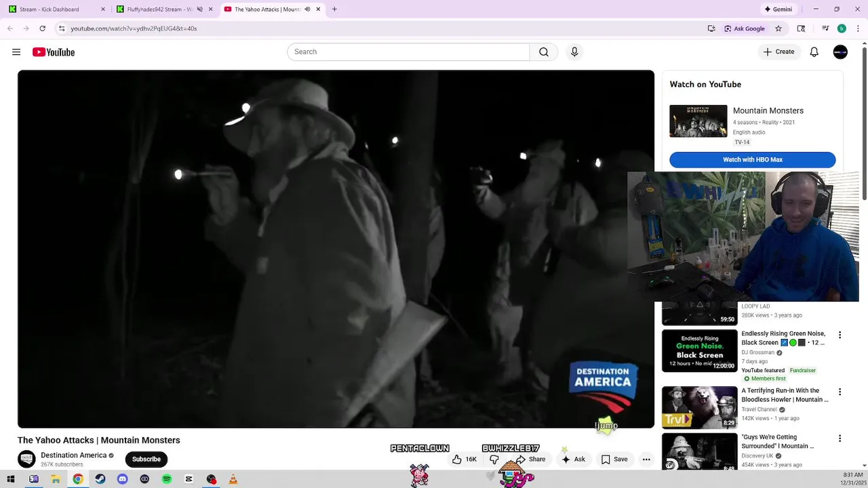Like the video with thumbs up
The height and width of the screenshot is (488, 868).
(465, 460)
